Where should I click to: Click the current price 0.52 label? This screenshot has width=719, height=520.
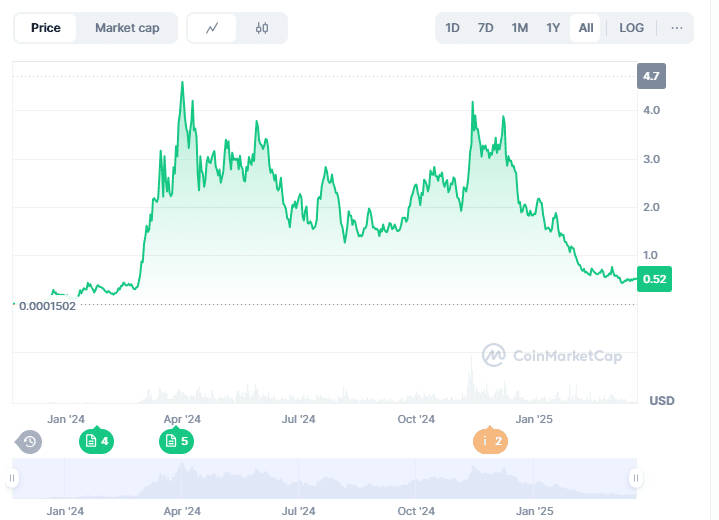[654, 279]
